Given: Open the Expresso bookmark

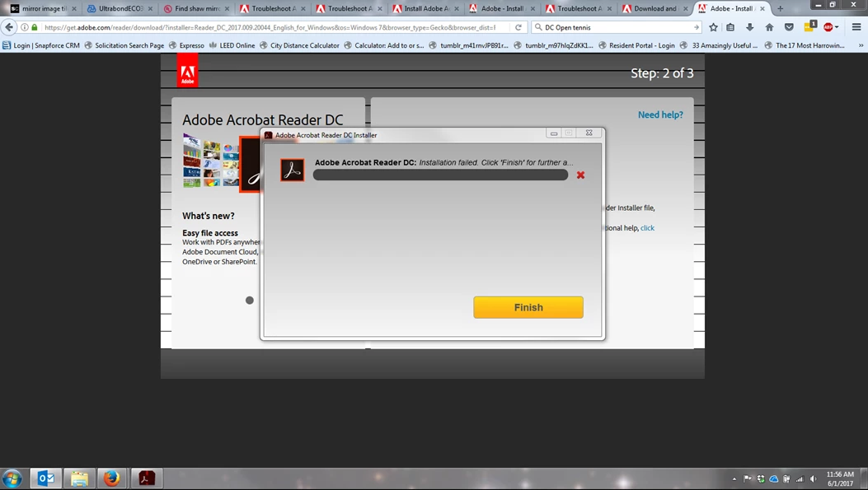Looking at the screenshot, I should tap(186, 45).
